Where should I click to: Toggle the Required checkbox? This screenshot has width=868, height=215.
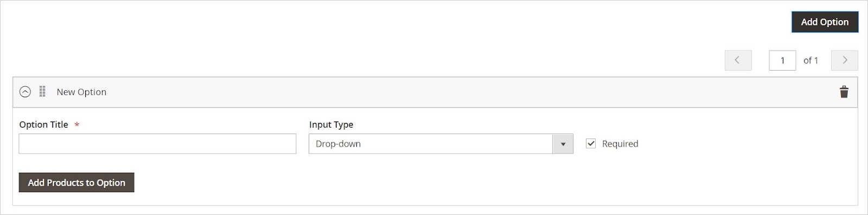tap(591, 143)
